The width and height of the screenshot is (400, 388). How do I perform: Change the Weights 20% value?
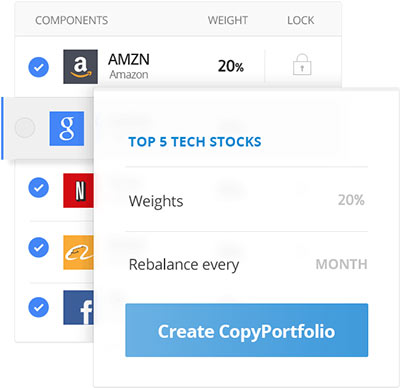click(x=351, y=200)
